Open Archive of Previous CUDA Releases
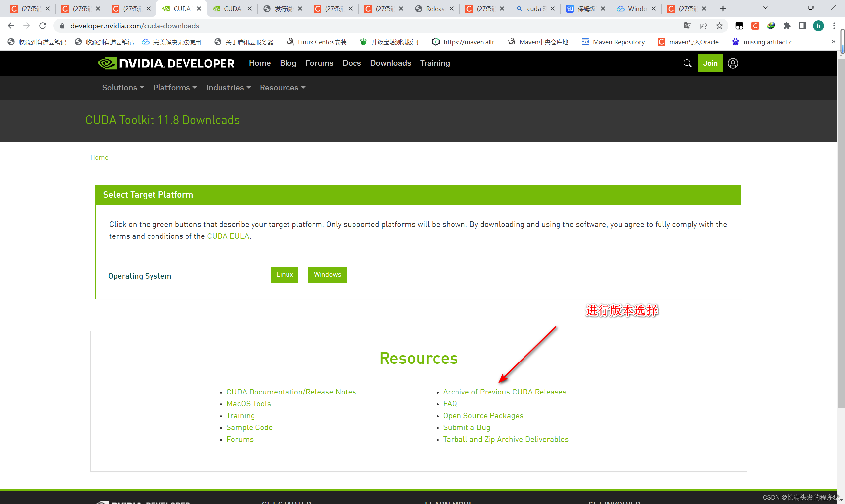This screenshot has height=504, width=845. pos(505,392)
